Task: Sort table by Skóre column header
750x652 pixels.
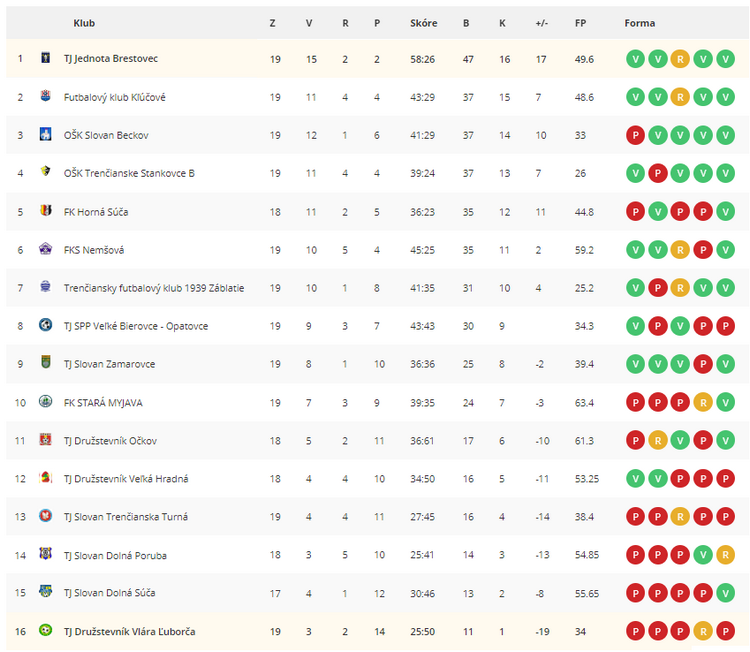Action: [x=423, y=23]
